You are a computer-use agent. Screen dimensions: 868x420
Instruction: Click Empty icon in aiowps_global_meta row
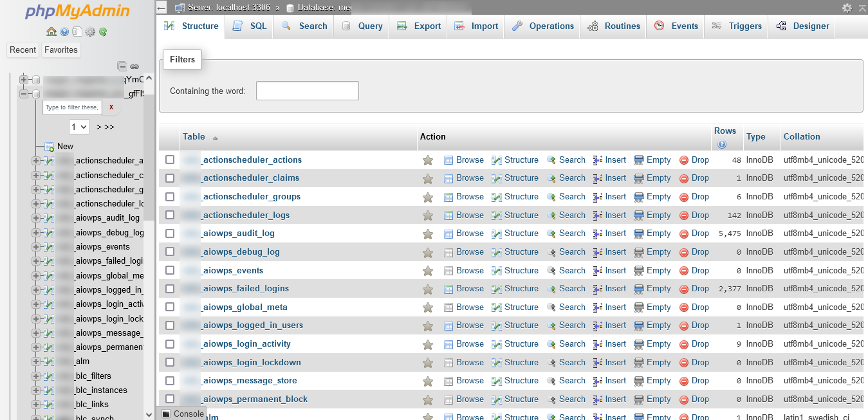tap(639, 307)
